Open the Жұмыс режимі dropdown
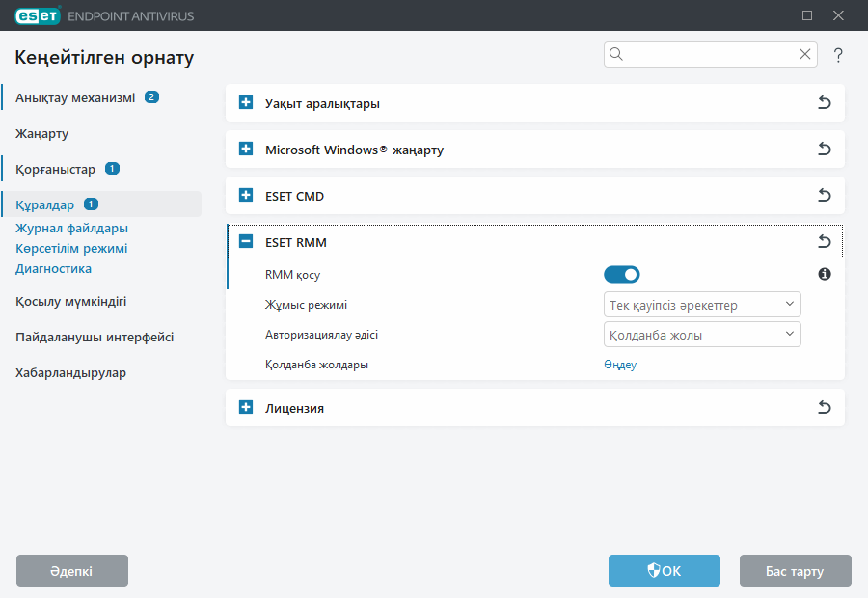The image size is (868, 598). coord(702,305)
